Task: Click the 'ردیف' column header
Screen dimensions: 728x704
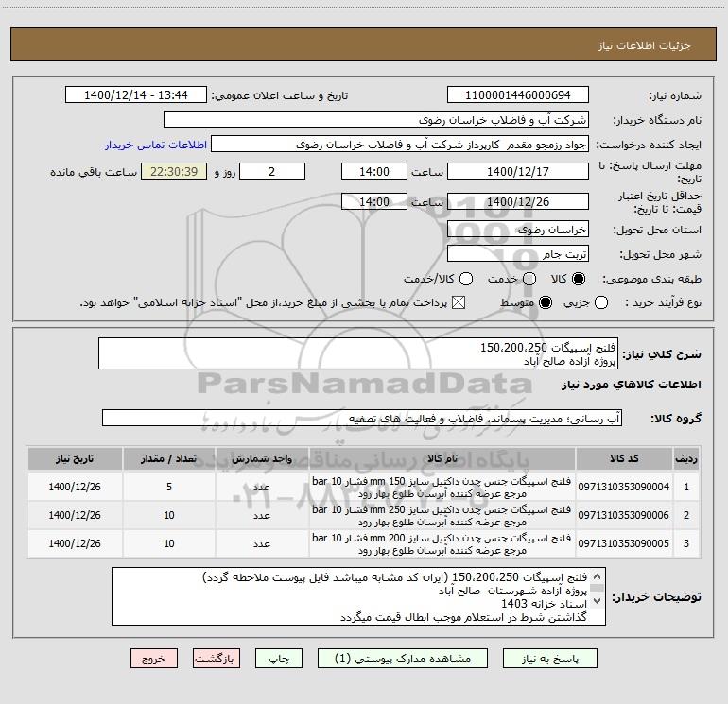Action: point(686,459)
